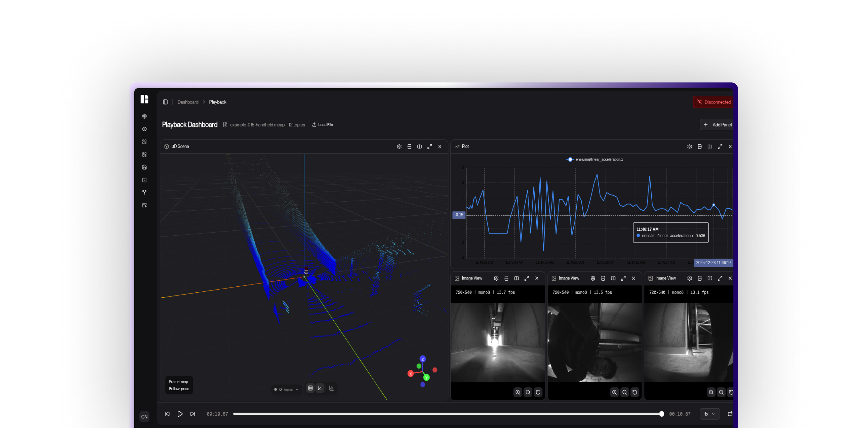This screenshot has width=868, height=428.
Task: Click the Load File button
Action: (x=322, y=125)
